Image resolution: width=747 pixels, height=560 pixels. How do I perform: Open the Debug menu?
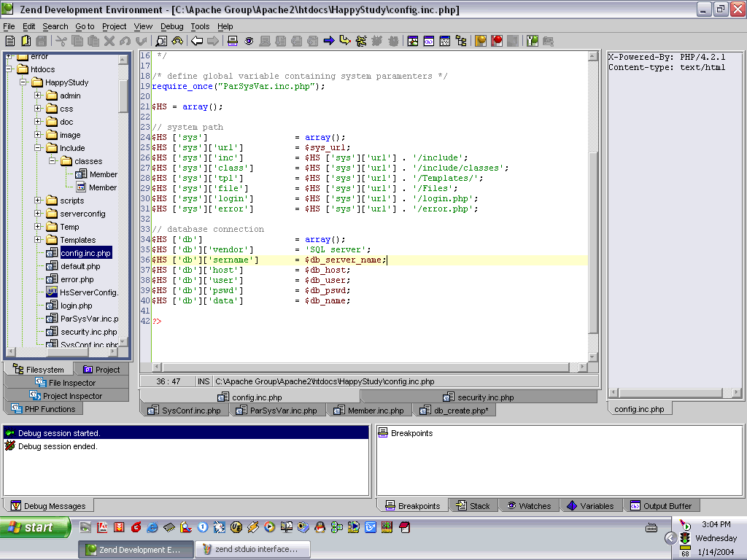point(171,26)
